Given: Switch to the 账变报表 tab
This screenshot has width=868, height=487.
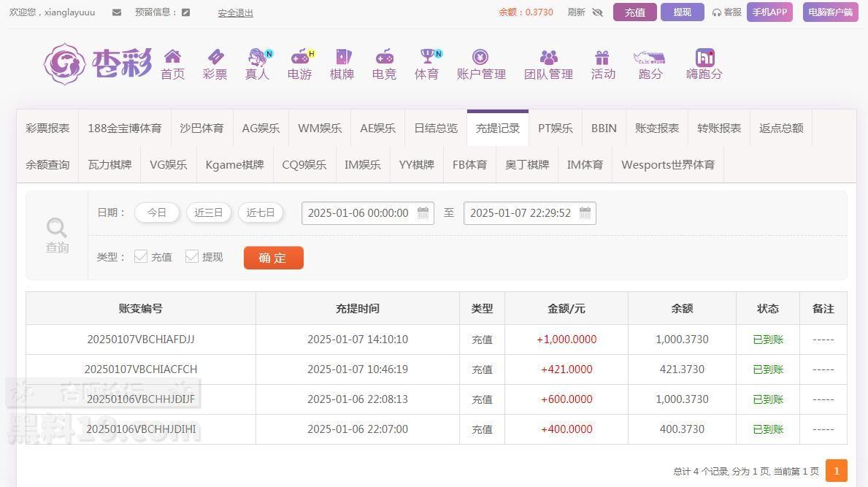Looking at the screenshot, I should point(656,128).
